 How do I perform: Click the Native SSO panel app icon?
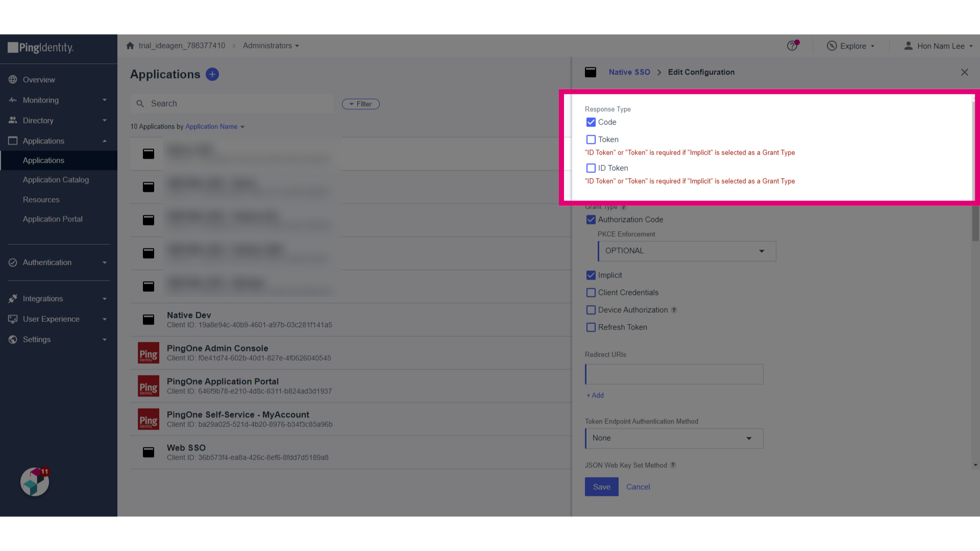point(591,72)
